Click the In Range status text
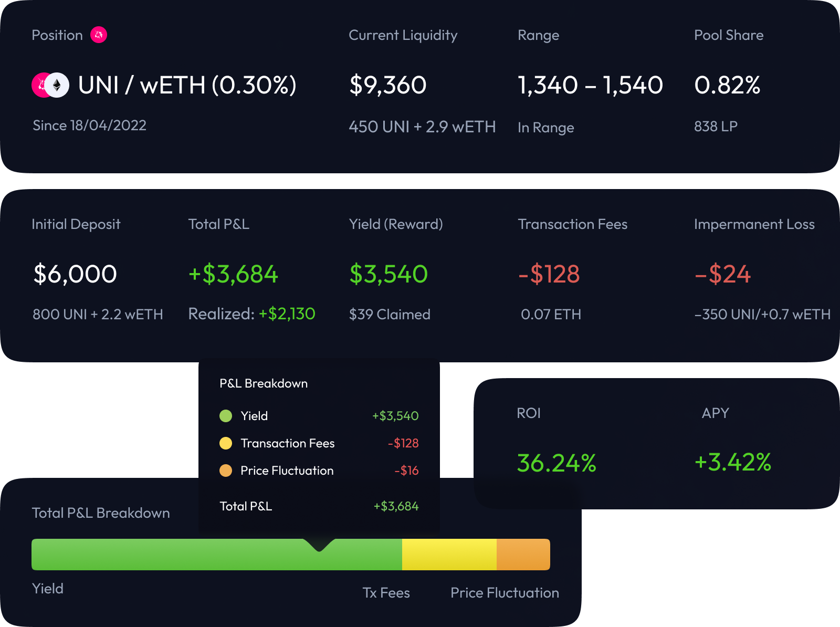840x627 pixels. point(545,128)
